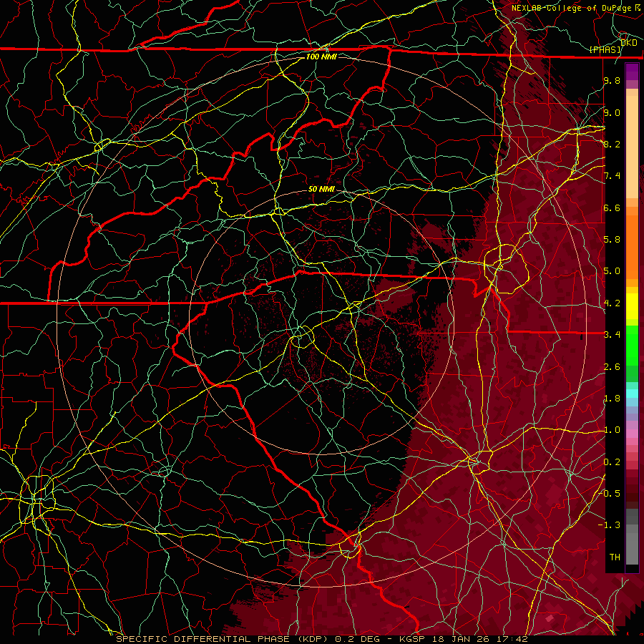Click the 6.6 legend value

(x=612, y=208)
